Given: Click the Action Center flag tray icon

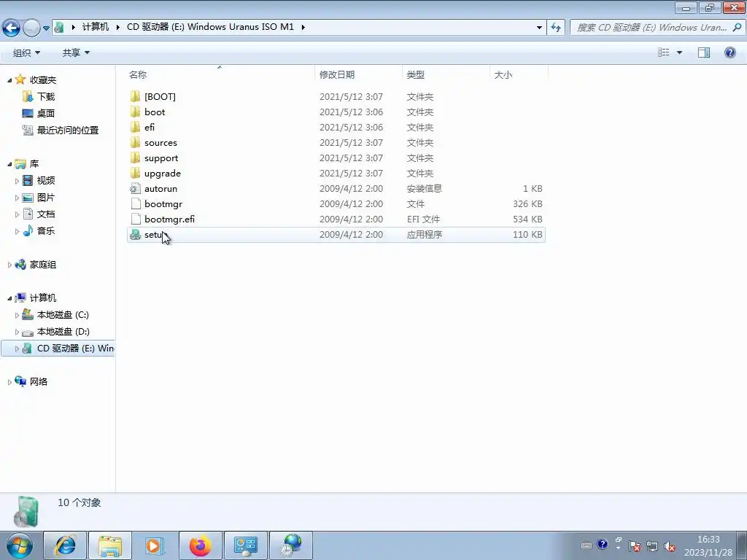Looking at the screenshot, I should (634, 546).
